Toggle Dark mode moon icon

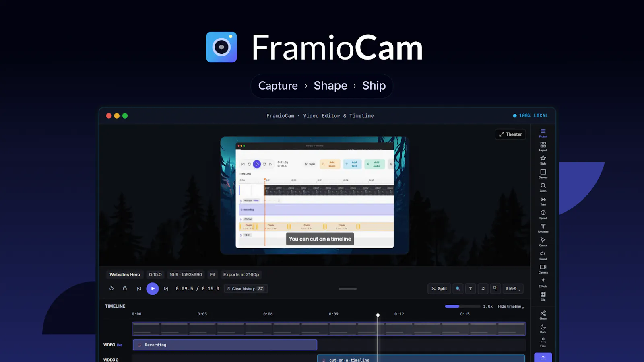tap(543, 329)
